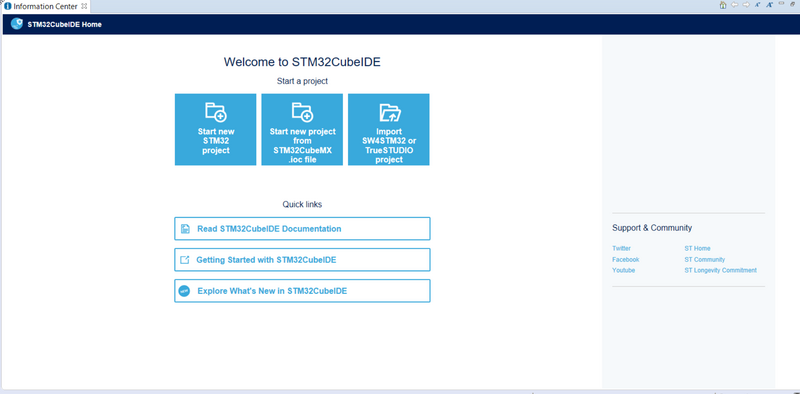Click the NEW badge icon beside Explore What's New
Screen dimensions: 800x394
coord(184,291)
